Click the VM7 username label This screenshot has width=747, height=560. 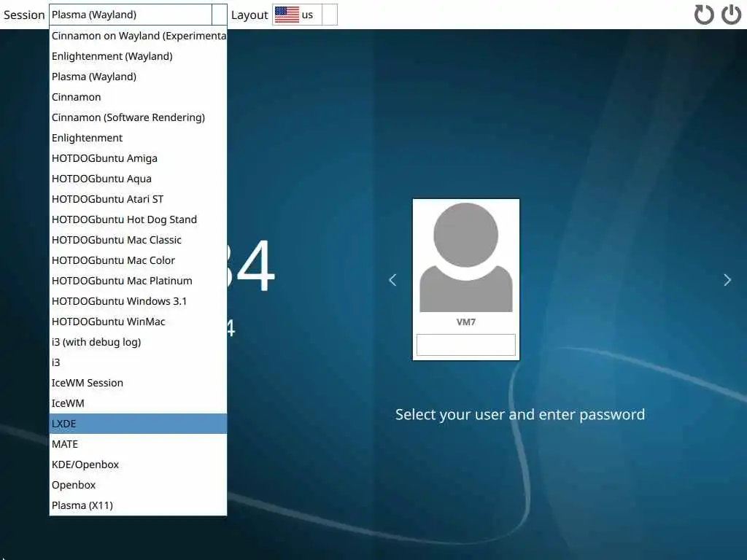tap(466, 322)
